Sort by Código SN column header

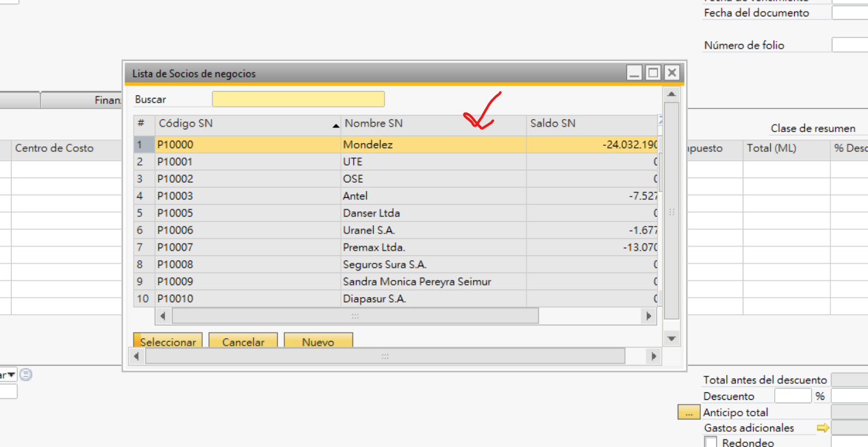tap(248, 124)
